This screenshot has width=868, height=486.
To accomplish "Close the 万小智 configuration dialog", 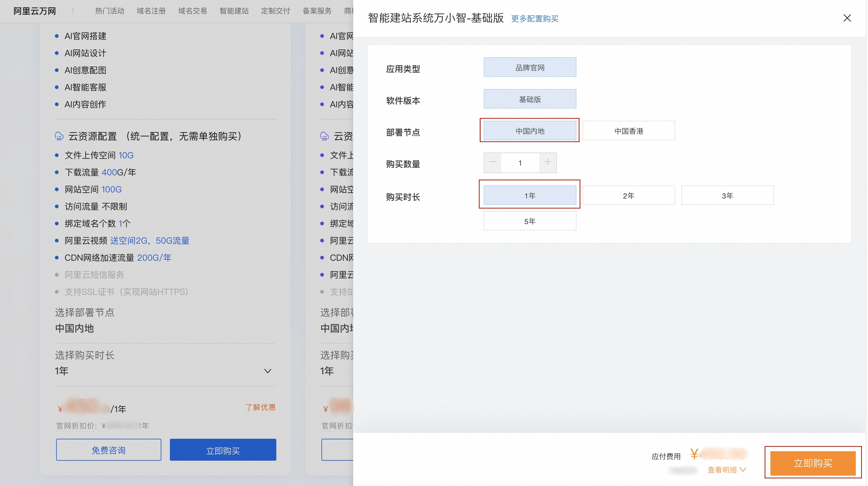I will 847,18.
